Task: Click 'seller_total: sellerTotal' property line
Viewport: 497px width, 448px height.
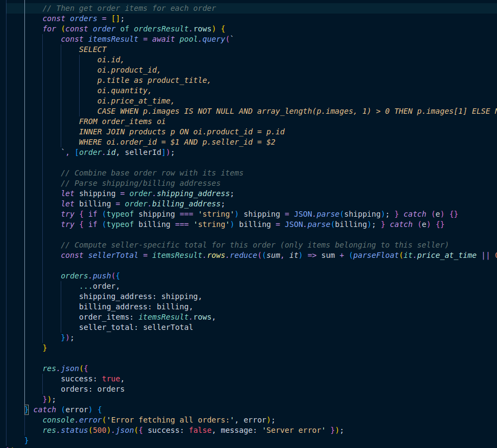Action: click(135, 327)
